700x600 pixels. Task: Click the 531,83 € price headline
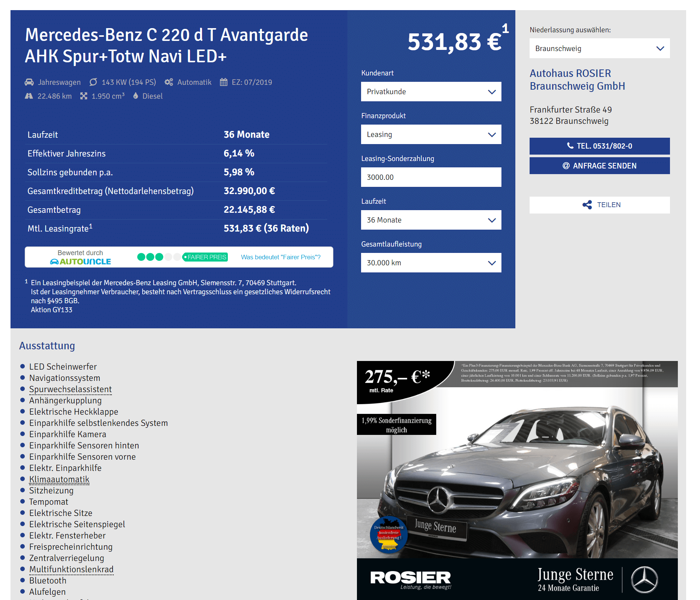coord(455,42)
